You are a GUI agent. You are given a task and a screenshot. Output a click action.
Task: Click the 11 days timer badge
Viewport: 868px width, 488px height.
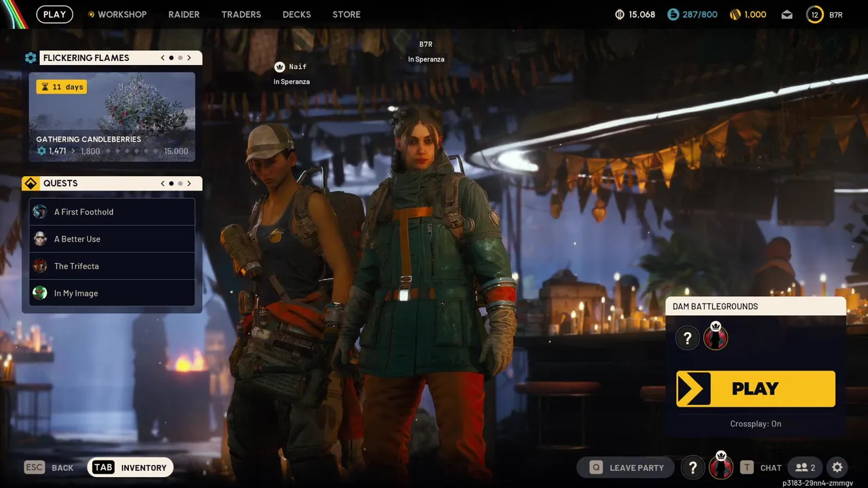point(62,87)
